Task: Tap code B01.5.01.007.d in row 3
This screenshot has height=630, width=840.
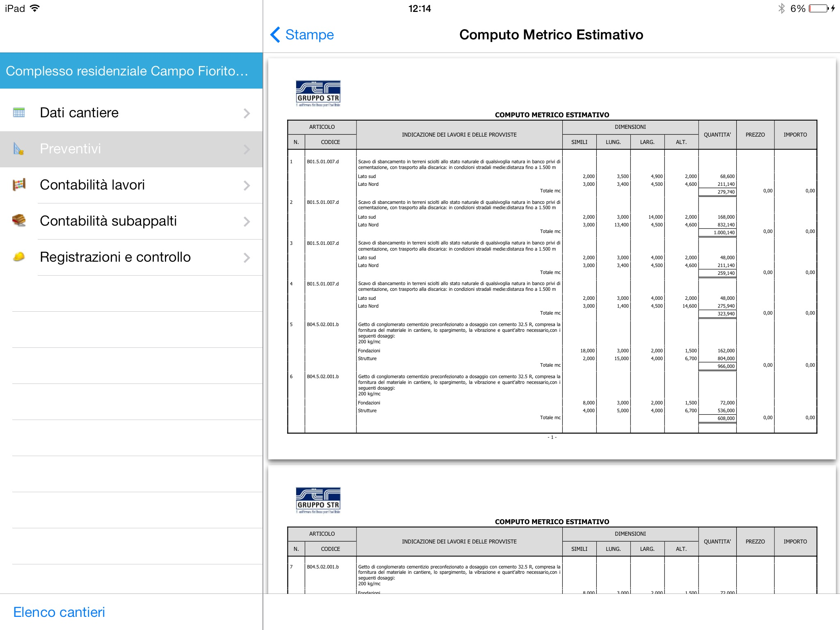Action: point(323,243)
